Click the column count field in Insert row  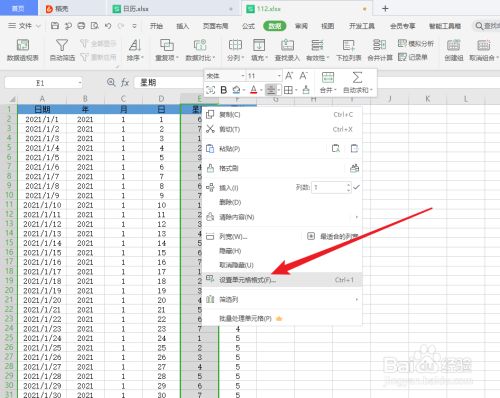pyautogui.click(x=329, y=188)
